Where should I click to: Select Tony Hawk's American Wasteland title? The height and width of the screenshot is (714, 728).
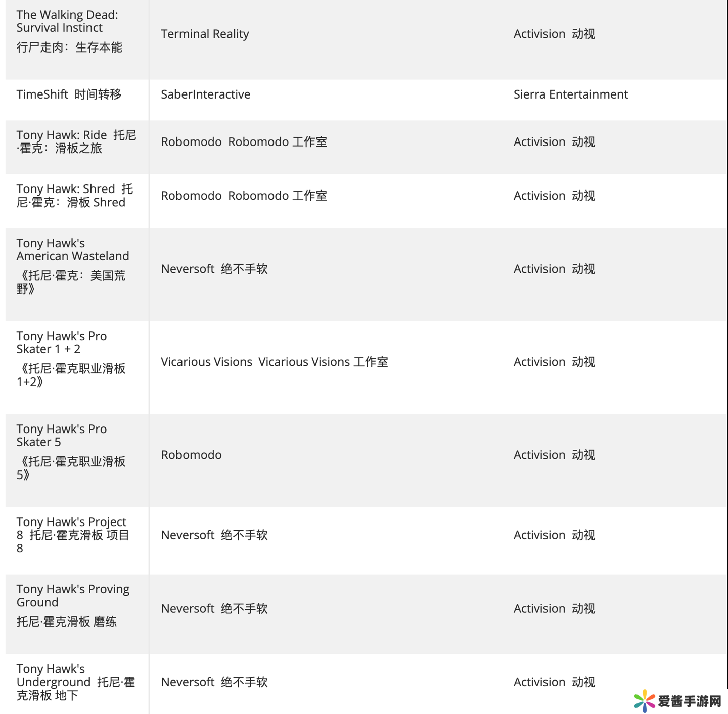pyautogui.click(x=72, y=250)
